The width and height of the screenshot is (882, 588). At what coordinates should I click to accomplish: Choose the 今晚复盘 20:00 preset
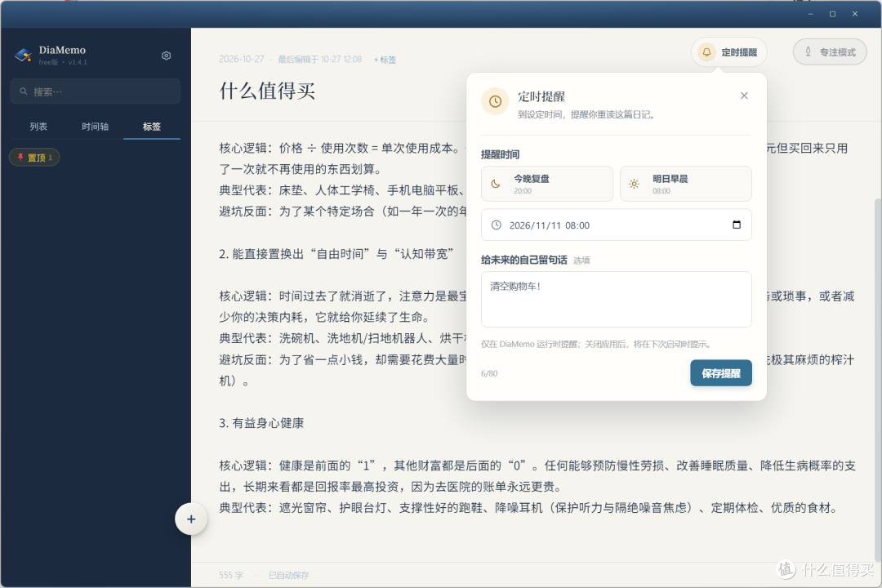click(x=546, y=184)
